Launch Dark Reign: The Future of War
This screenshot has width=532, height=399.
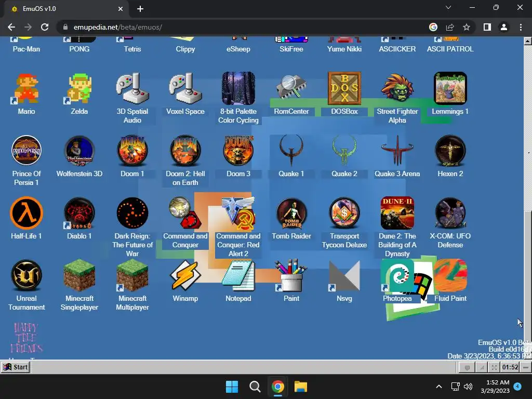pos(132,214)
